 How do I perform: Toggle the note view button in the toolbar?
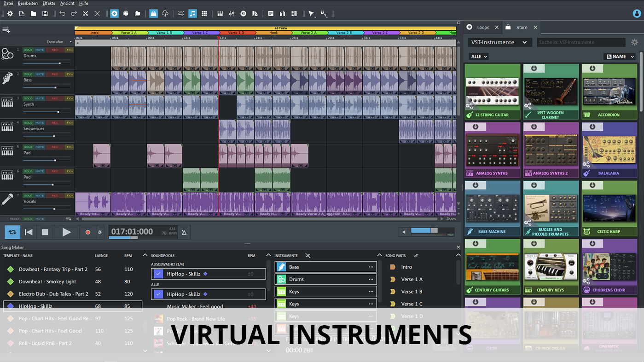click(193, 14)
